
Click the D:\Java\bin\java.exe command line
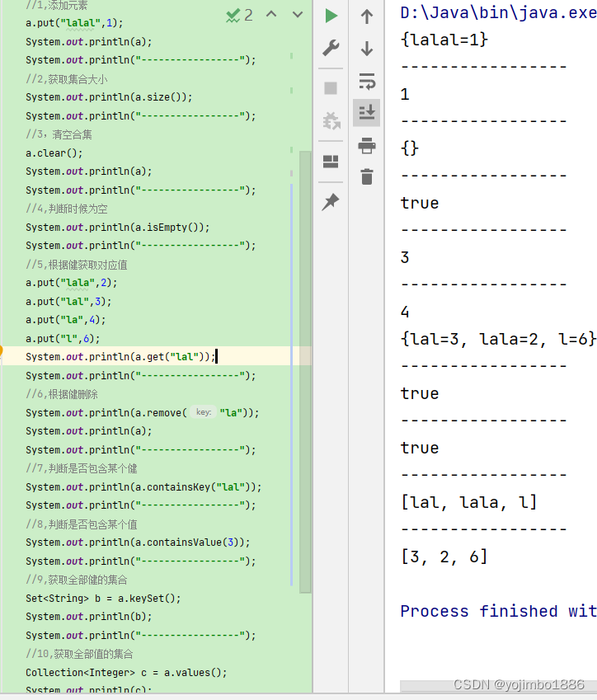[x=498, y=13]
